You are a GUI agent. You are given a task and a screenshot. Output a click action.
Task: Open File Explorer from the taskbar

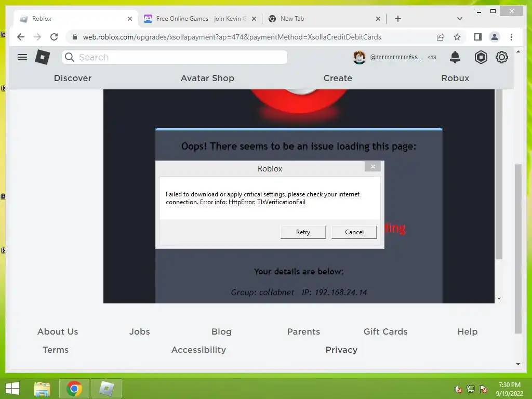pos(42,389)
